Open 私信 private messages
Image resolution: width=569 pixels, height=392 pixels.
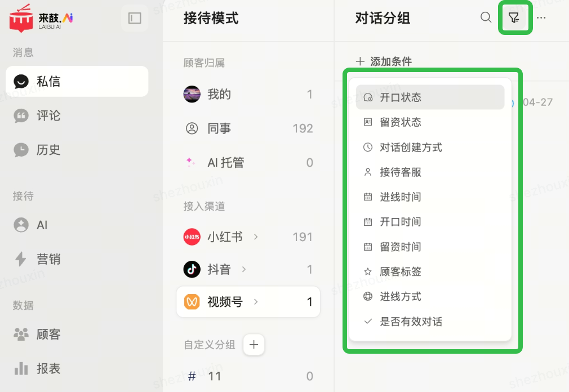[77, 82]
